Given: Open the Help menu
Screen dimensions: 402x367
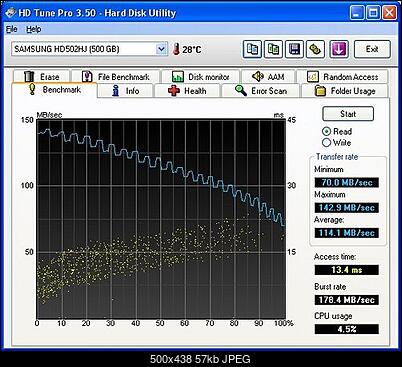Looking at the screenshot, I should pyautogui.click(x=34, y=29).
